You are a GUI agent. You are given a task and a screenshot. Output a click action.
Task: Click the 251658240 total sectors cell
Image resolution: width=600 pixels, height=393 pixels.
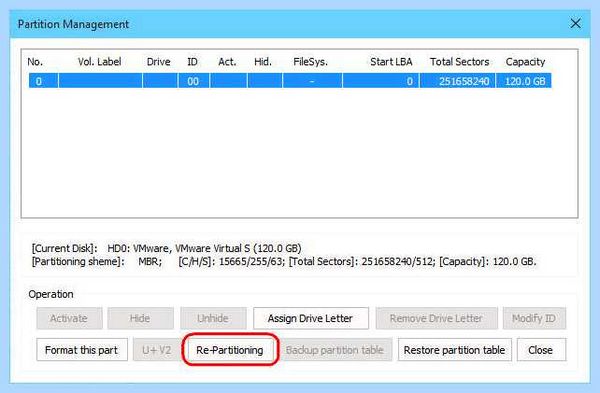pos(457,81)
